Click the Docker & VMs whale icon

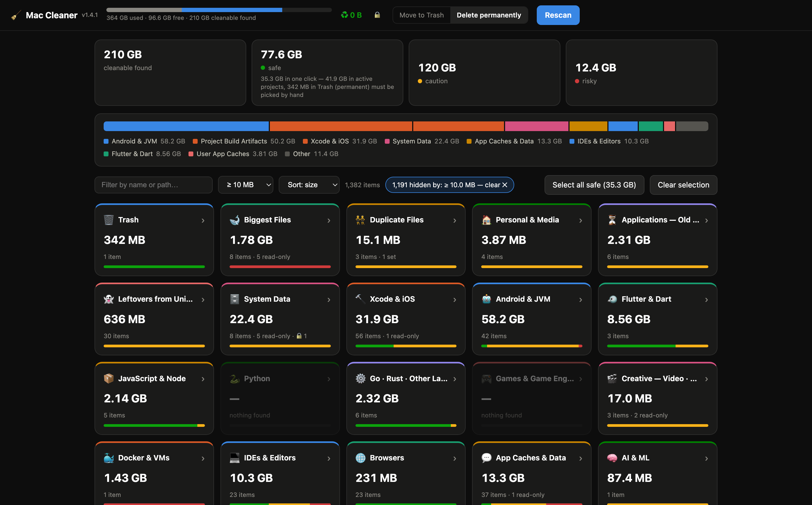108,457
